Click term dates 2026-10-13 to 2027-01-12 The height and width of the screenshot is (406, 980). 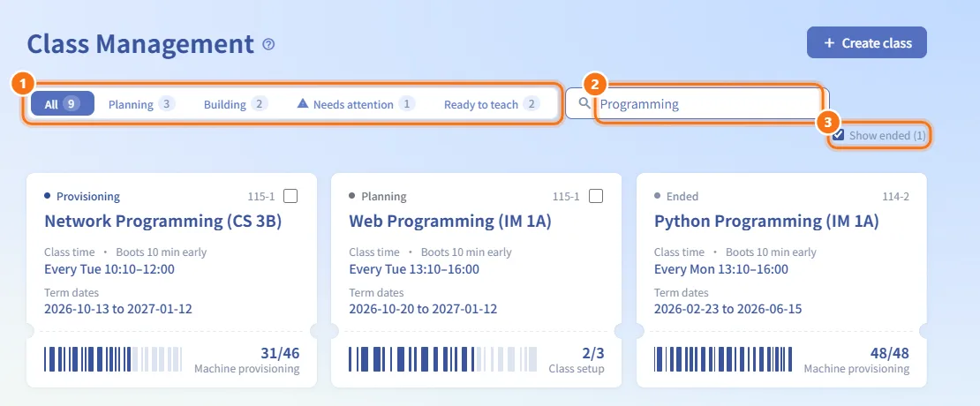[x=118, y=309]
